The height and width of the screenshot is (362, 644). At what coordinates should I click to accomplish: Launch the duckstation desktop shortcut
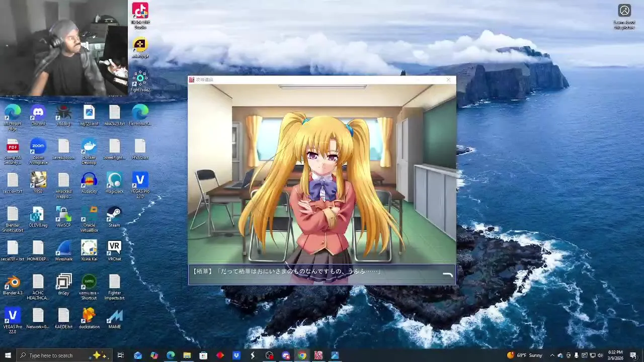coord(89,318)
